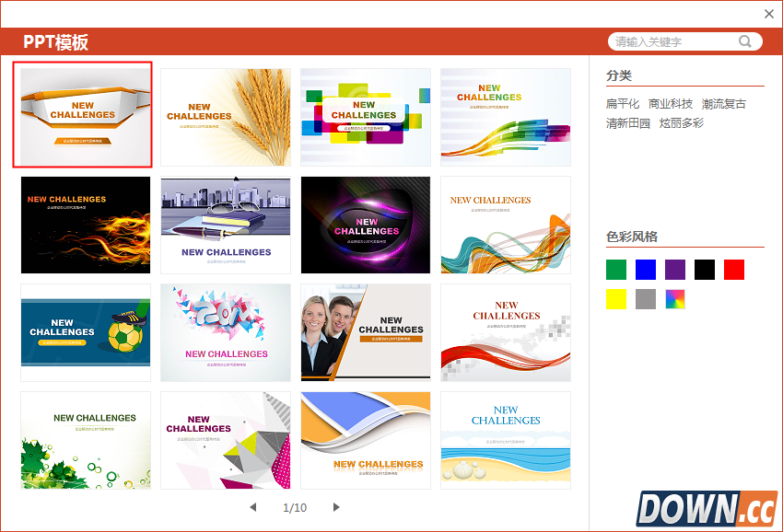Close the PPT template dialog
This screenshot has width=783, height=532.
click(x=769, y=14)
